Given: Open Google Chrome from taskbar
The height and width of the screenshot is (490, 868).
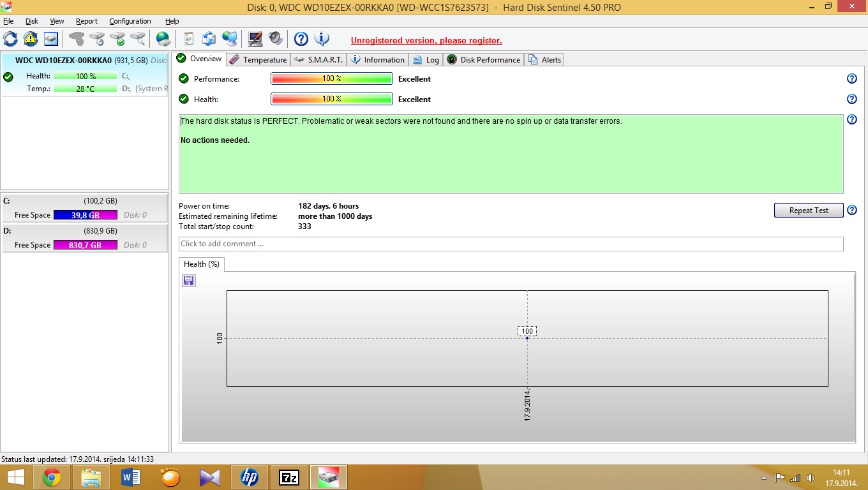Looking at the screenshot, I should click(x=52, y=477).
